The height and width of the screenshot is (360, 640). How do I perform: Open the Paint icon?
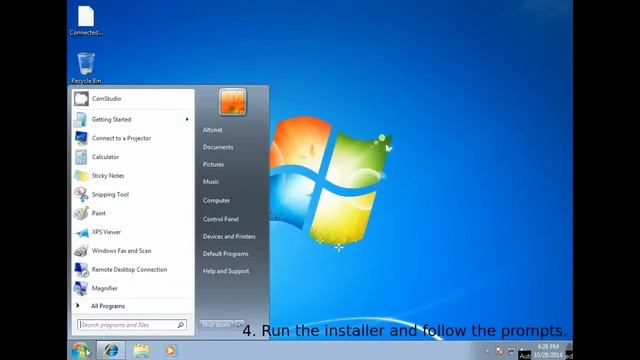[x=81, y=213]
